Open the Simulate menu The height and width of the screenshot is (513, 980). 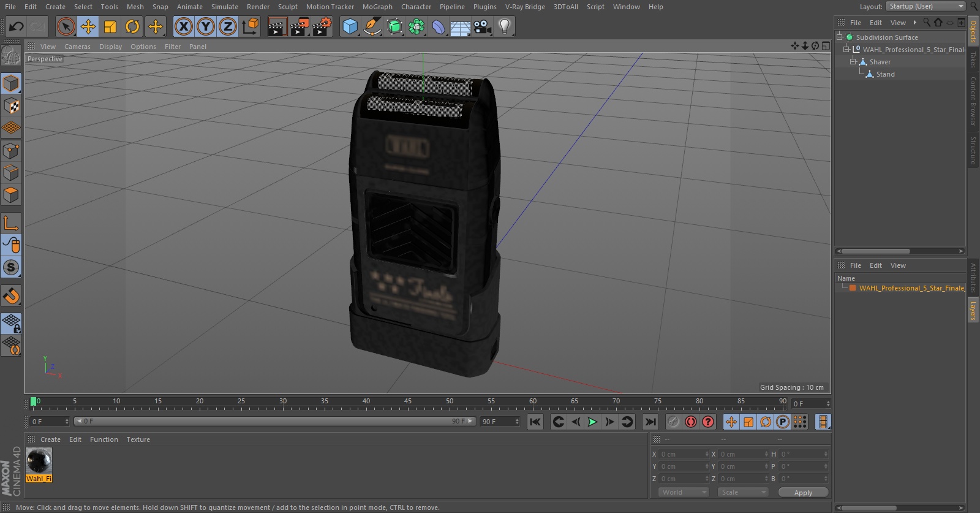pos(225,7)
